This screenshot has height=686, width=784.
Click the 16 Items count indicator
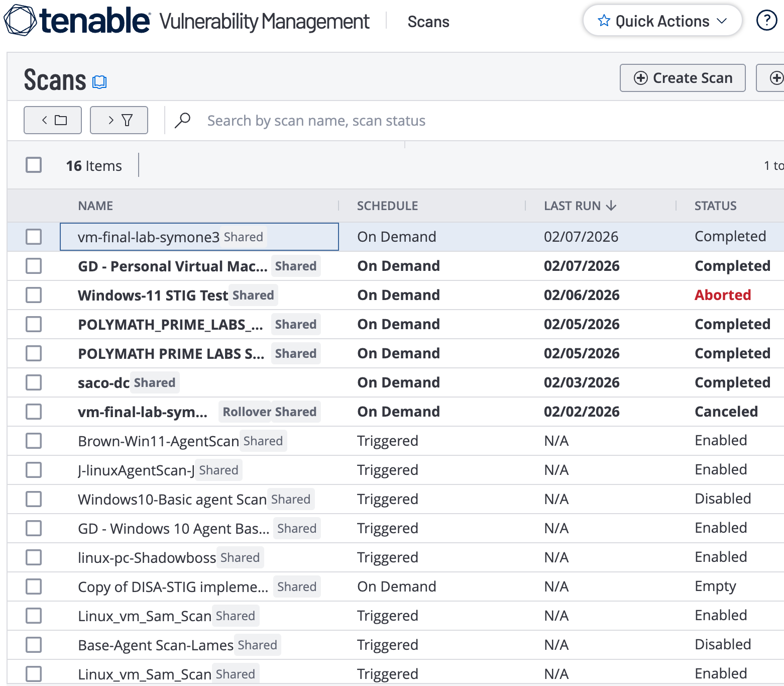(93, 165)
